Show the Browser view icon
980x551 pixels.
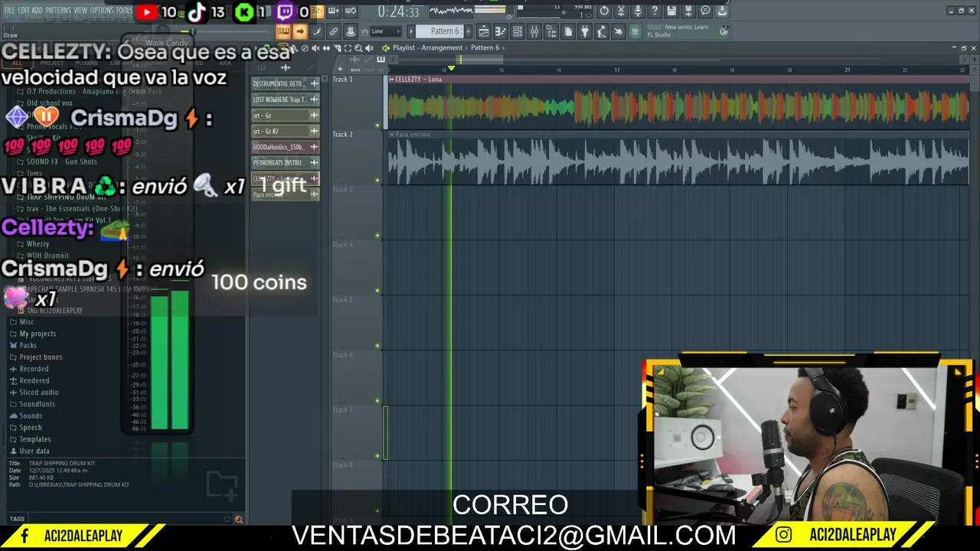click(551, 31)
